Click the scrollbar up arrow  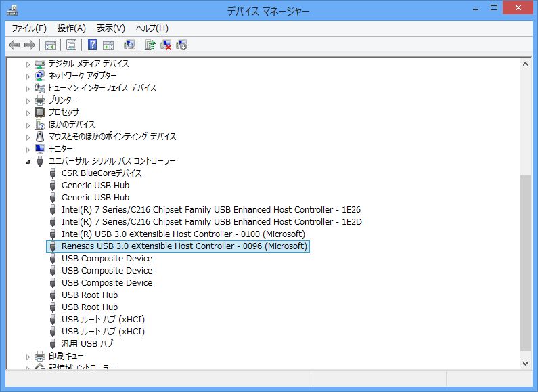[x=525, y=64]
